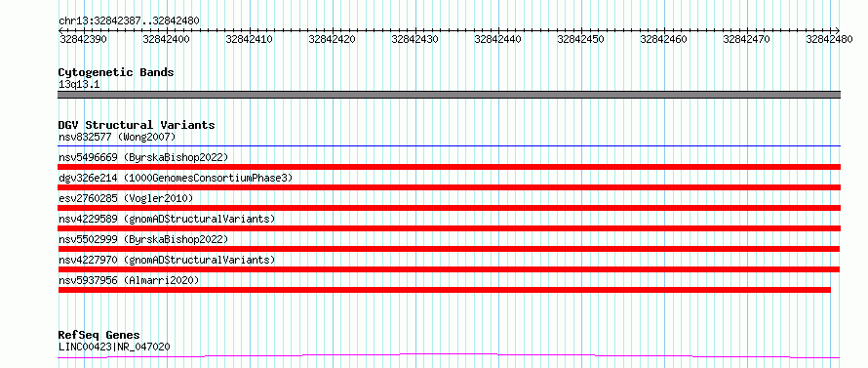
Task: Click ruler position 32842450
Action: coord(580,39)
